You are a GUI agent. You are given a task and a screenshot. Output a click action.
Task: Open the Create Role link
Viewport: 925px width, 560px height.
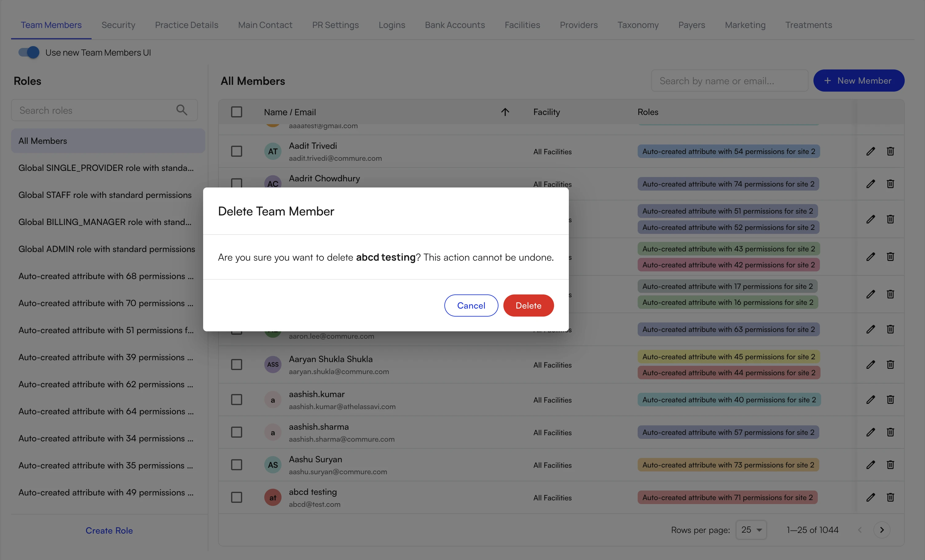[109, 530]
